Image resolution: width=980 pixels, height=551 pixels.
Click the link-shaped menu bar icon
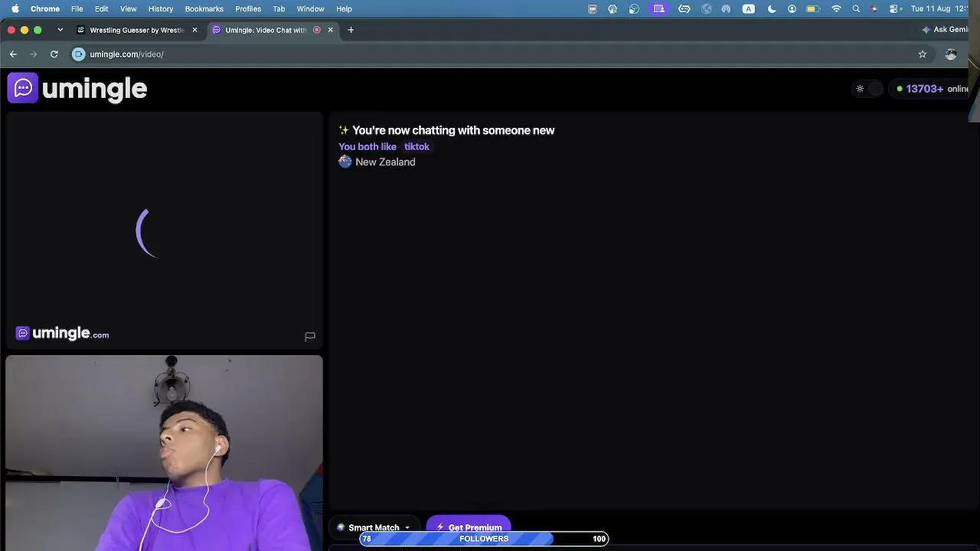tap(684, 8)
